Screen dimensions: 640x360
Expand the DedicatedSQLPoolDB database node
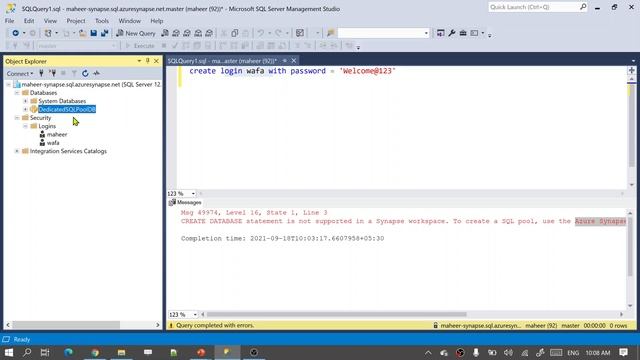point(25,109)
